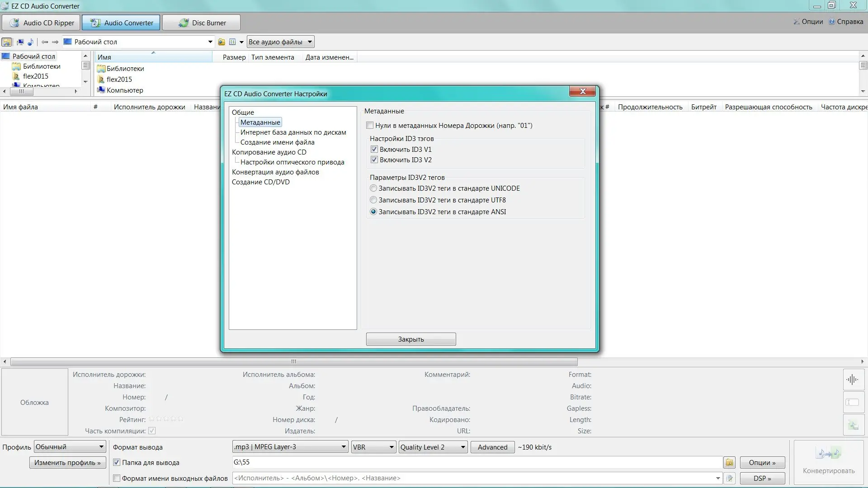This screenshot has height=488, width=868.
Task: Open the .mp3 MPEG Layer-3 format dropdown
Action: pyautogui.click(x=290, y=447)
